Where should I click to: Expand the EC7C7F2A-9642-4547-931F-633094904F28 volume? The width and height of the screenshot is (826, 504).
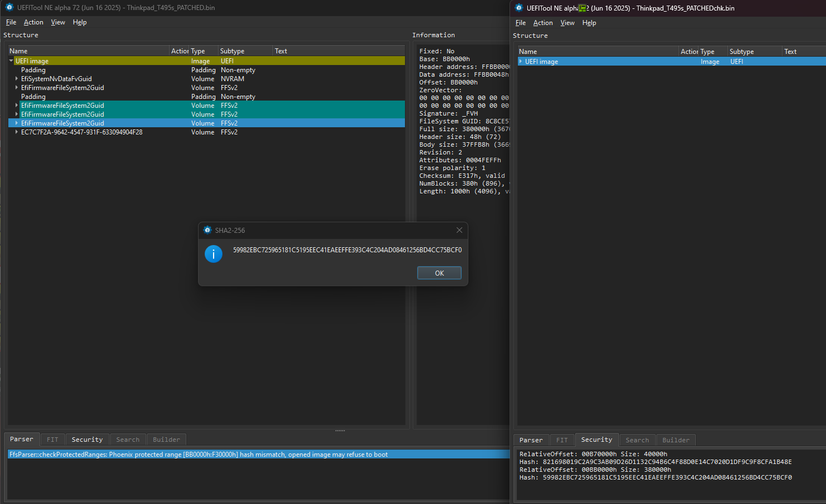tap(17, 132)
